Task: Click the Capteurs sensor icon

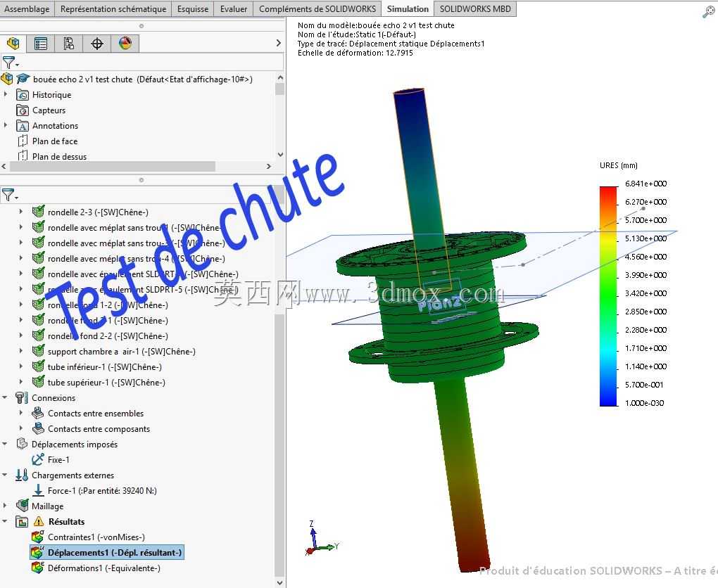Action: 23,110
